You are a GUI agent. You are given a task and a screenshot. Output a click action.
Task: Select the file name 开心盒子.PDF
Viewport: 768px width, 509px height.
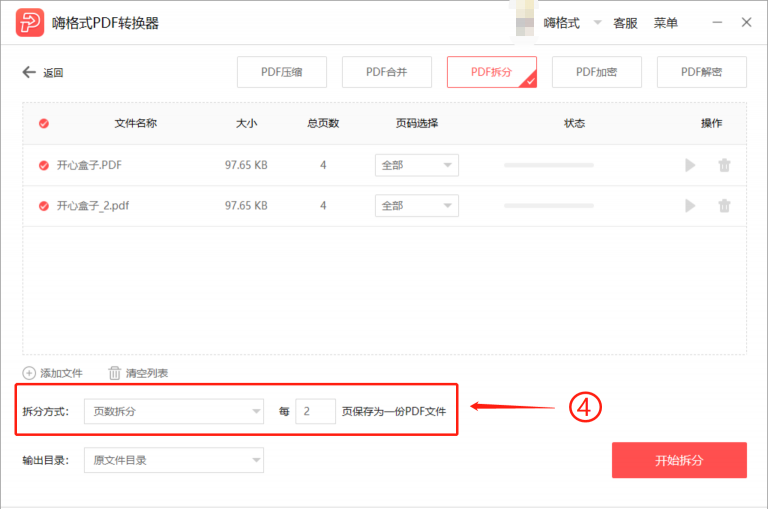point(89,165)
